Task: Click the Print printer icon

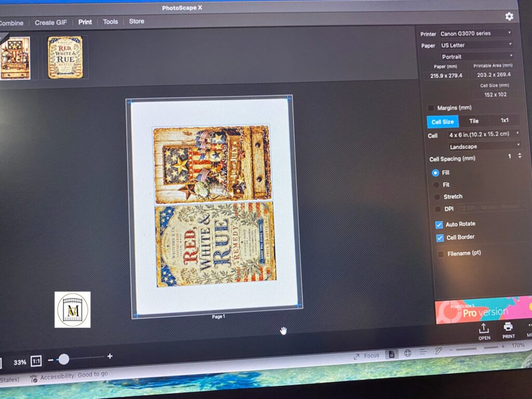Action: tap(508, 330)
